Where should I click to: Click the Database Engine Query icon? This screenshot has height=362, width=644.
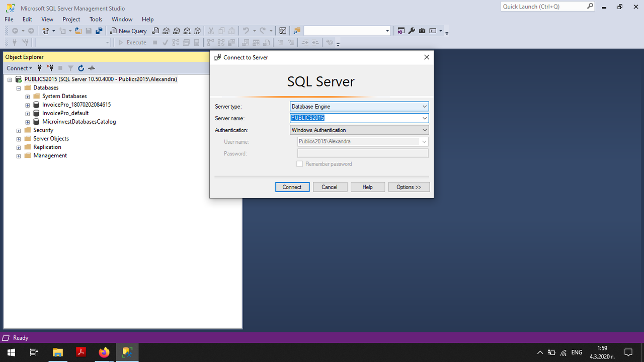[x=155, y=31]
